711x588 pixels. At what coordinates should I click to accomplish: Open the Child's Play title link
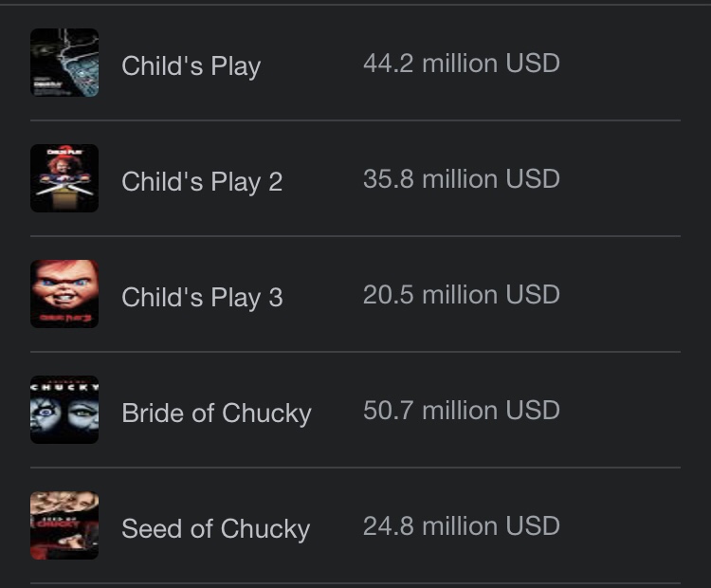coord(191,66)
